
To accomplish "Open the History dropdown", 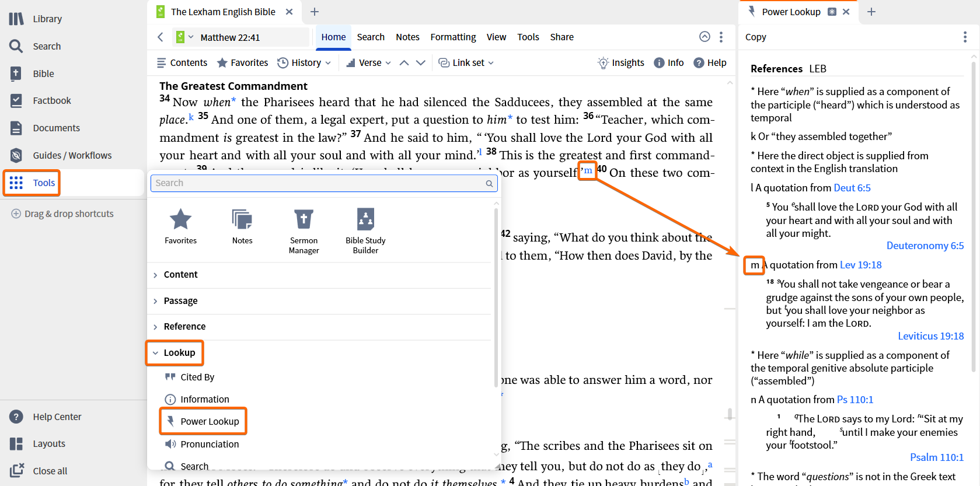I will [x=304, y=62].
